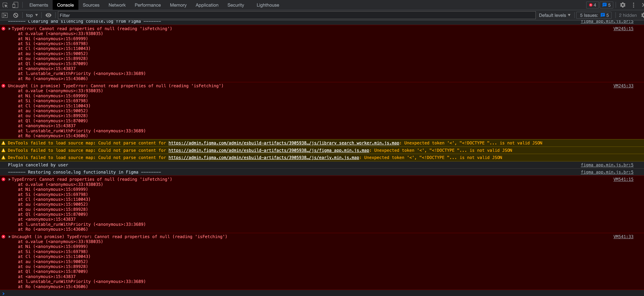Screen dimensions: 644x296
Task: Show the console sidebar
Action: tap(5, 15)
